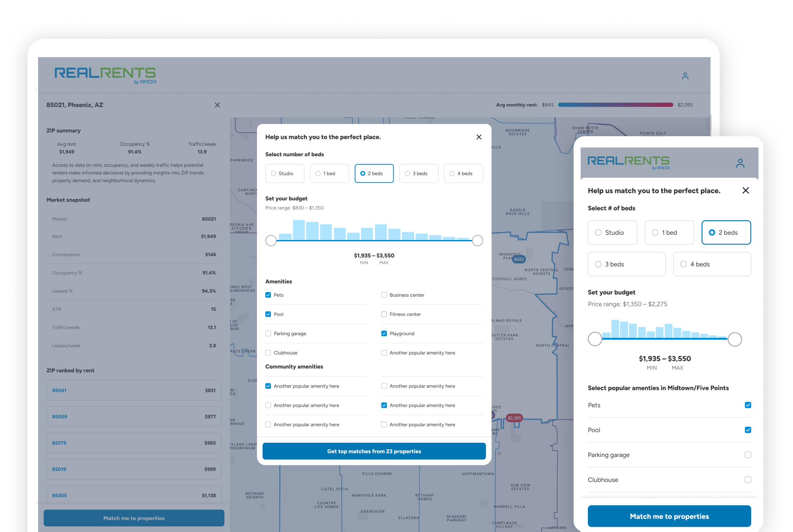This screenshot has height=532, width=793.
Task: Open ZIP 85019 ranked entry
Action: pyautogui.click(x=134, y=469)
